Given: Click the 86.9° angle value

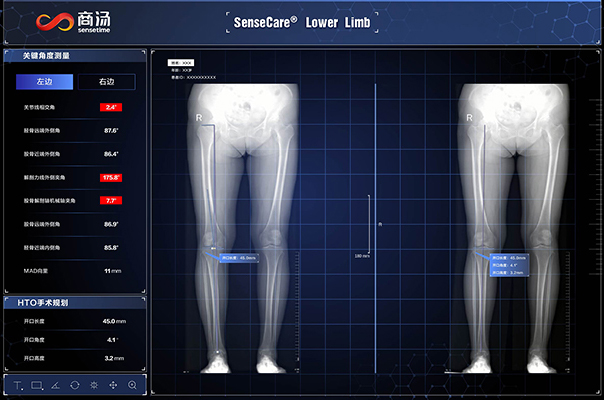Looking at the screenshot, I should coord(111,224).
